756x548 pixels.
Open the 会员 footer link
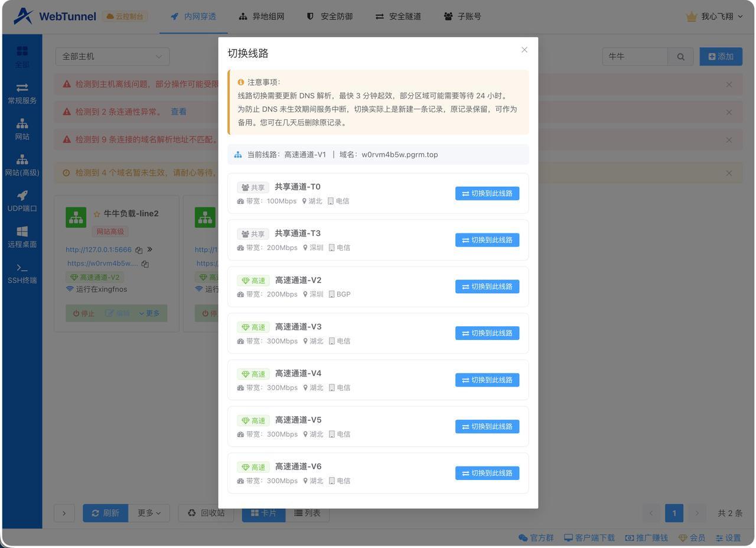692,538
